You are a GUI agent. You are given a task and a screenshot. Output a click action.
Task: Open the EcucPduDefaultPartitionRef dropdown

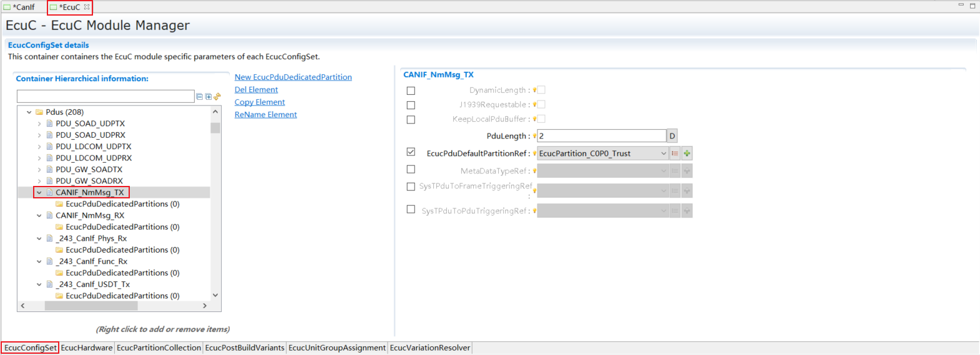pyautogui.click(x=663, y=153)
